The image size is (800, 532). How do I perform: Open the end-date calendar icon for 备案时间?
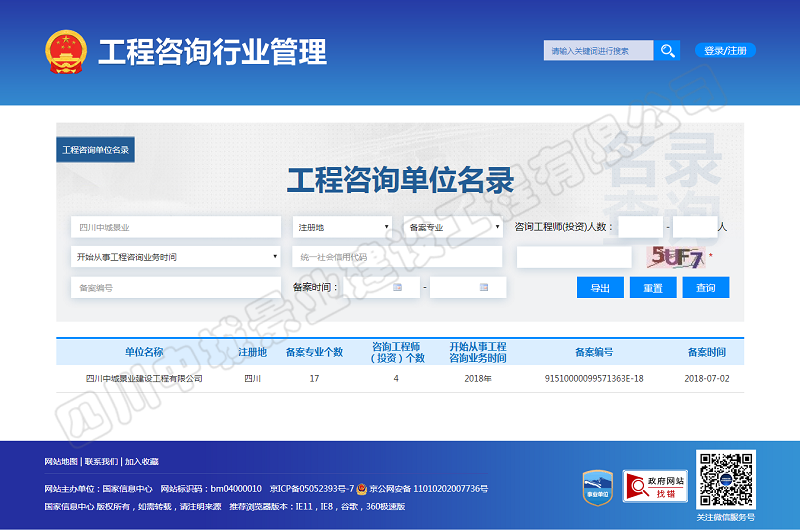point(484,288)
